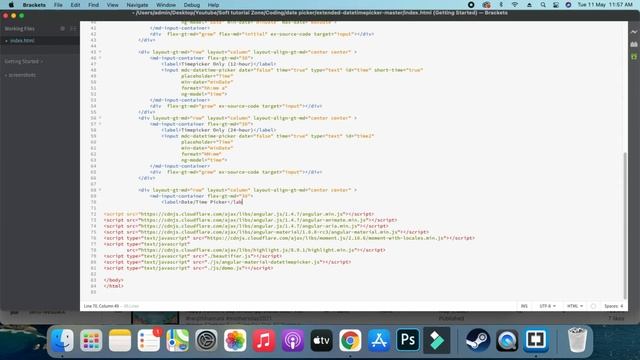Open the Trash in the Dock
The image size is (640, 360).
pyautogui.click(x=578, y=340)
